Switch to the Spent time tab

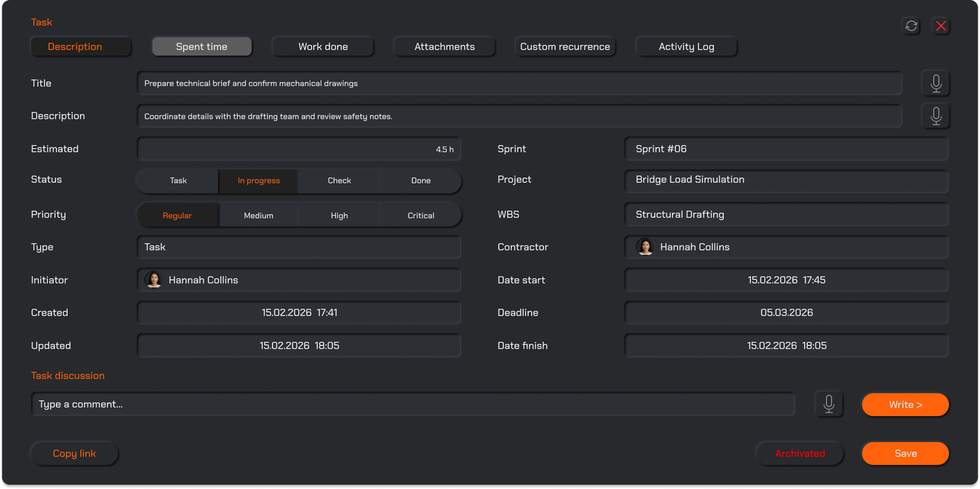click(202, 47)
